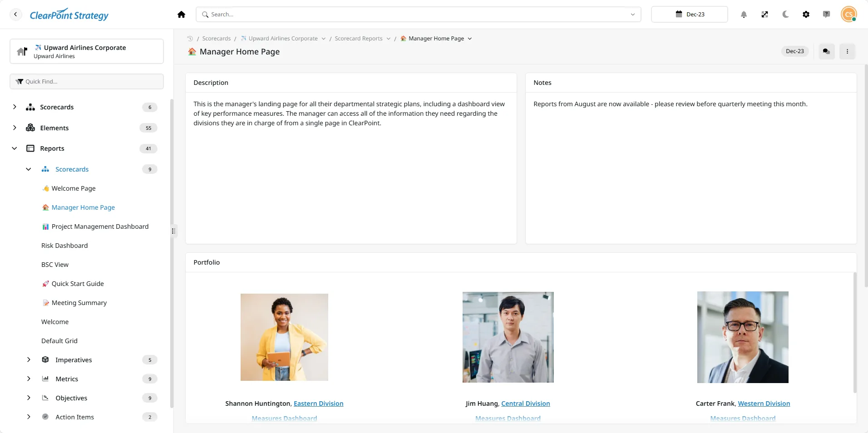Open discussion comments icon on page
This screenshot has width=868, height=433.
click(x=826, y=51)
